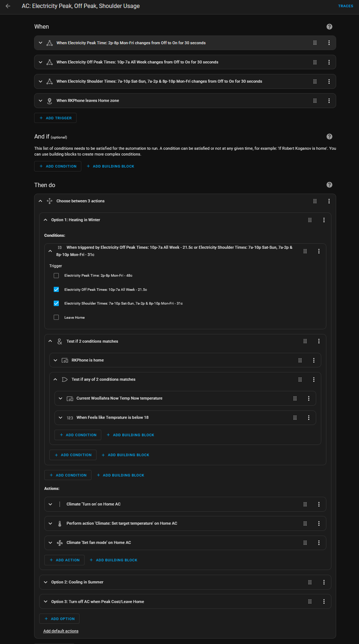
Task: Click help icon beside Then do
Action: (329, 185)
